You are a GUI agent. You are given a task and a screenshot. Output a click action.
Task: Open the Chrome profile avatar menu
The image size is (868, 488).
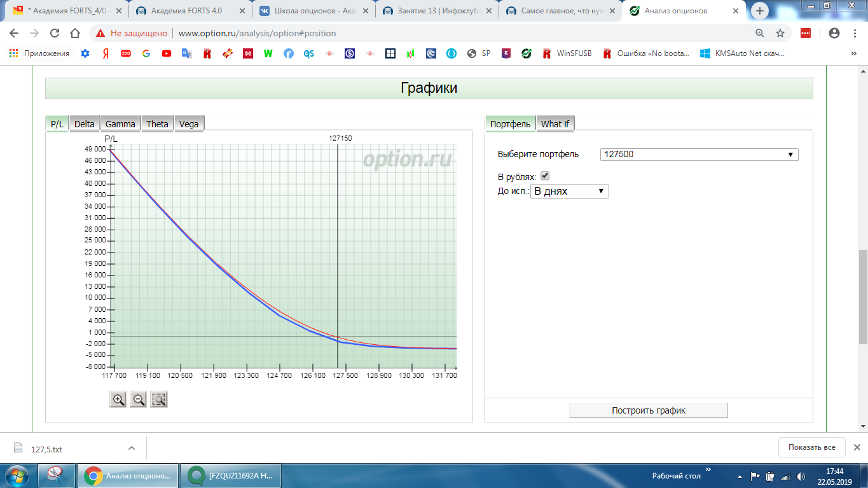[834, 33]
